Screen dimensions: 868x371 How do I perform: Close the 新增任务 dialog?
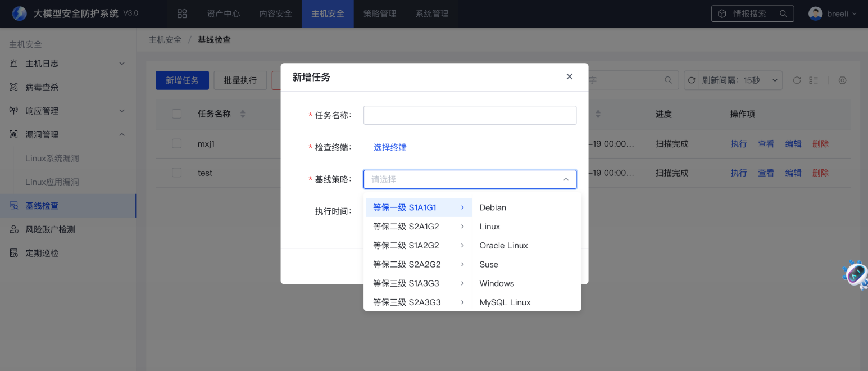pos(569,76)
